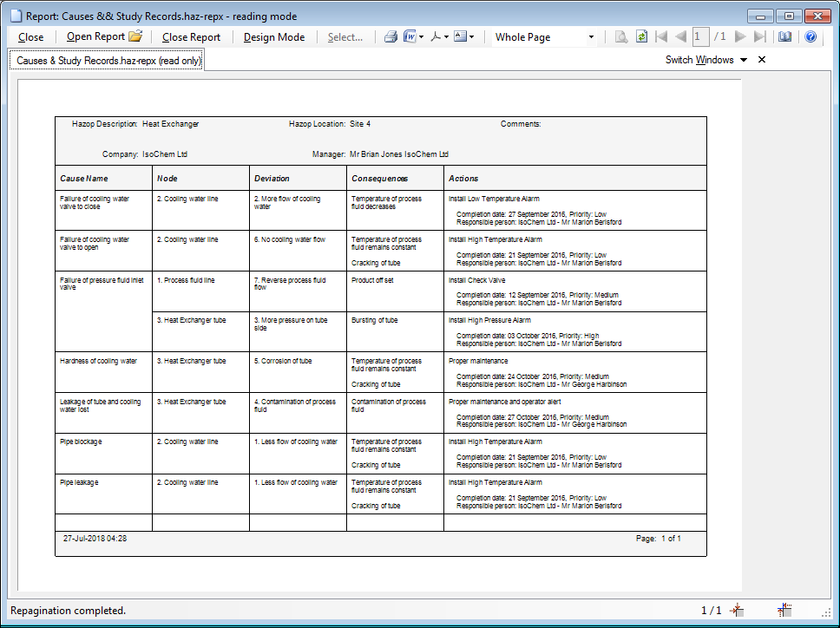Click the Last Page arrow

(760, 37)
